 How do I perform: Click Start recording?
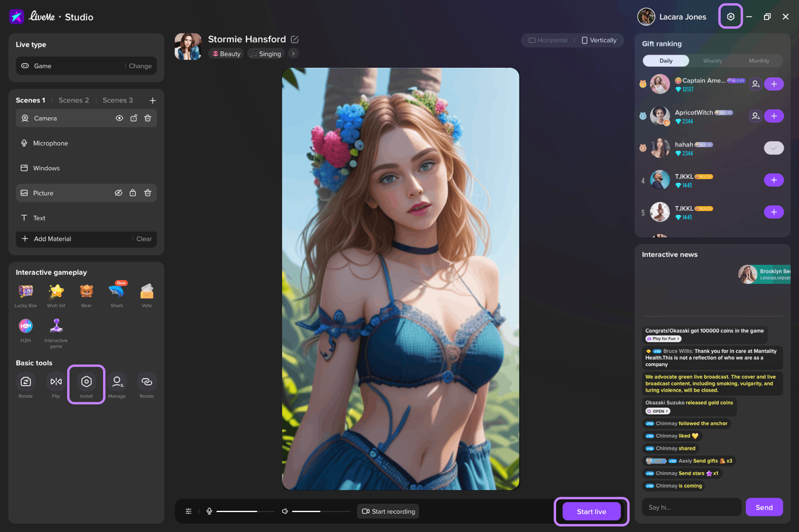388,511
